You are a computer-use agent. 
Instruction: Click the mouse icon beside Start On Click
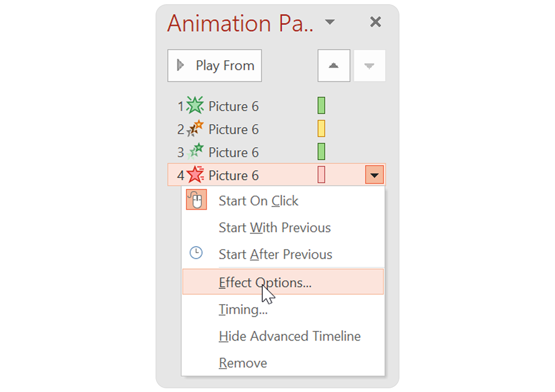196,199
